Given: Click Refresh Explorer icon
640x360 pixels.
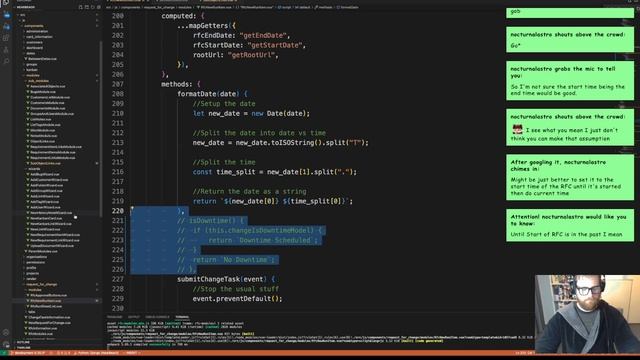Looking at the screenshot, I should (x=93, y=7).
